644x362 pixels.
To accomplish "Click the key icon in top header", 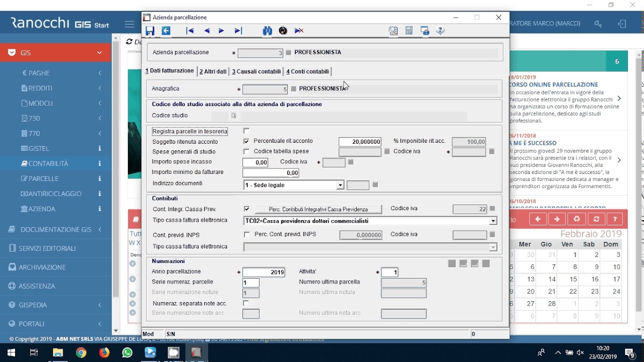I will (x=598, y=24).
